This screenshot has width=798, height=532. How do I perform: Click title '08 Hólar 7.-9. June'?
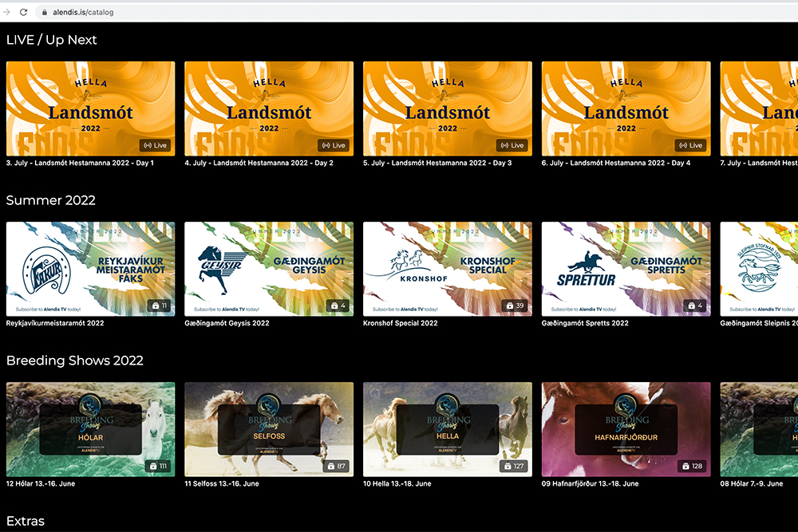(x=752, y=483)
